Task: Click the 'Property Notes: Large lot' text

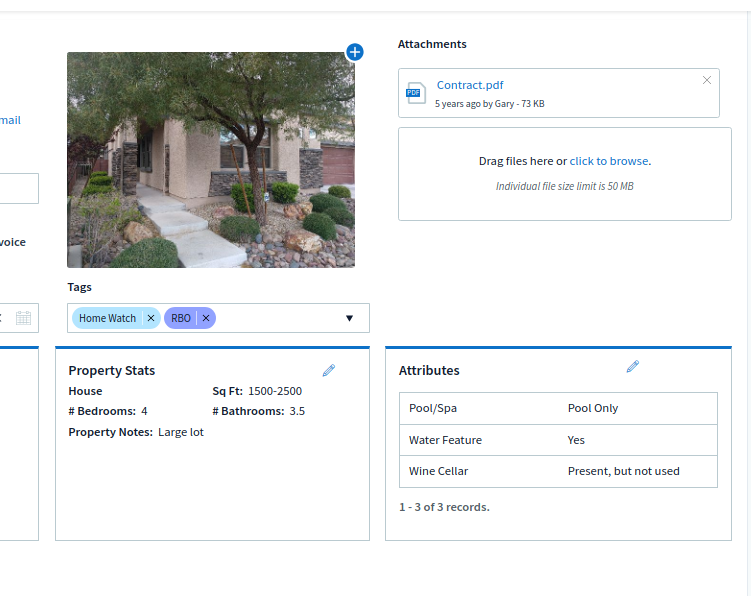Action: point(136,432)
